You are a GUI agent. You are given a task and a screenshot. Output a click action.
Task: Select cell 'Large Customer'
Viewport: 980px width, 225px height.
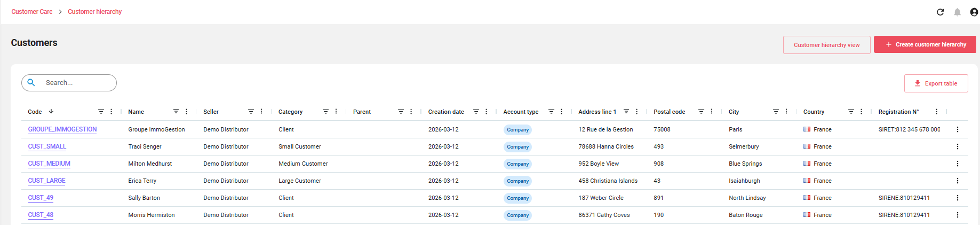(299, 181)
